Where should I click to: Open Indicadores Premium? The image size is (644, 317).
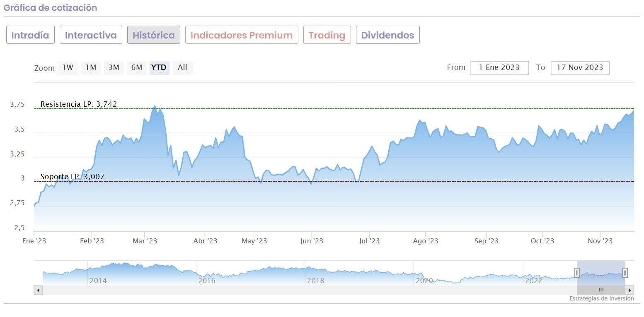click(x=242, y=35)
